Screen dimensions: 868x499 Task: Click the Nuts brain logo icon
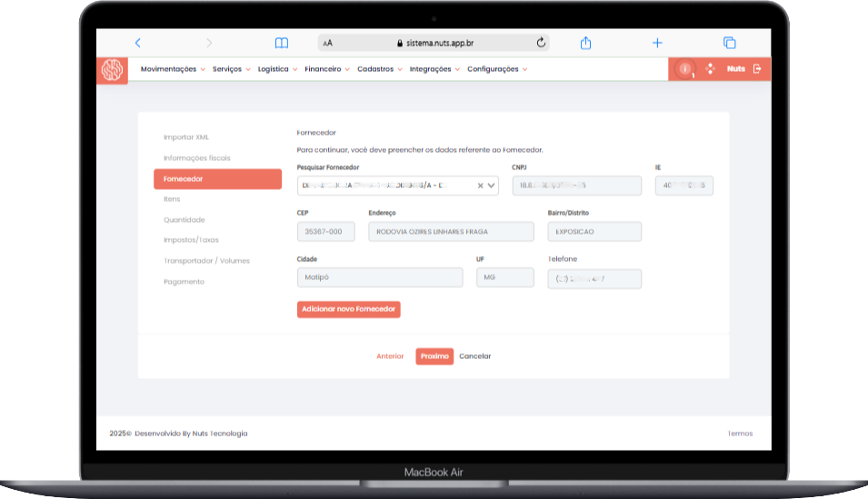(x=112, y=70)
